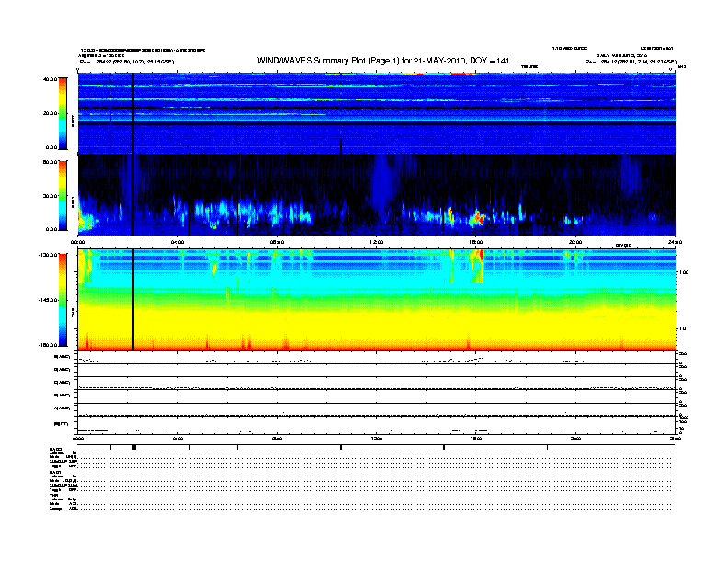Click the topmost line plot below TNR spectrogram

tap(376, 360)
